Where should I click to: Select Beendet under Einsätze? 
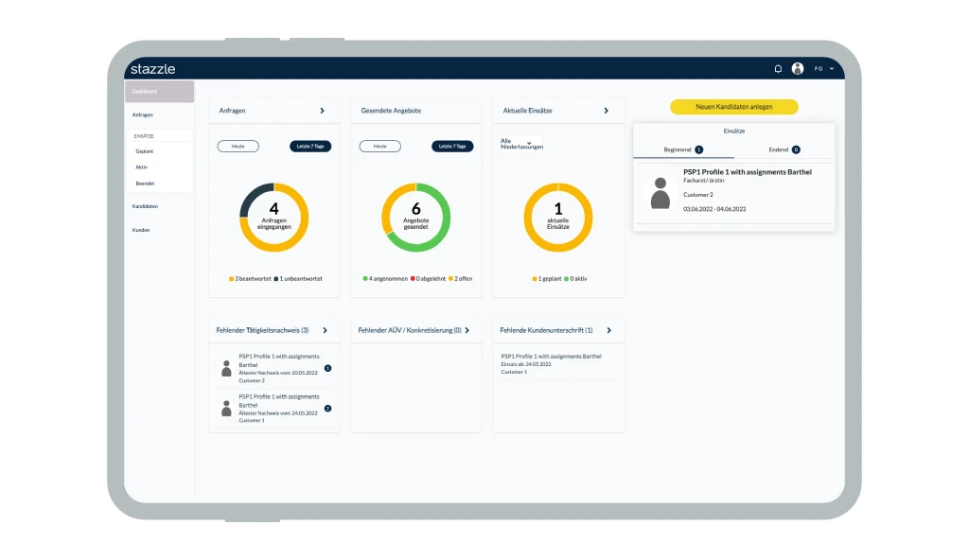coord(145,184)
